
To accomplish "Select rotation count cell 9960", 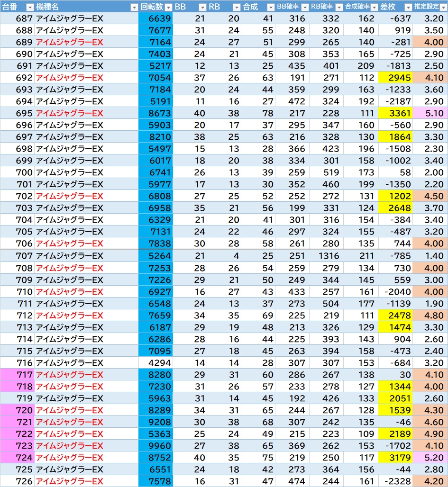I will pyautogui.click(x=155, y=446).
